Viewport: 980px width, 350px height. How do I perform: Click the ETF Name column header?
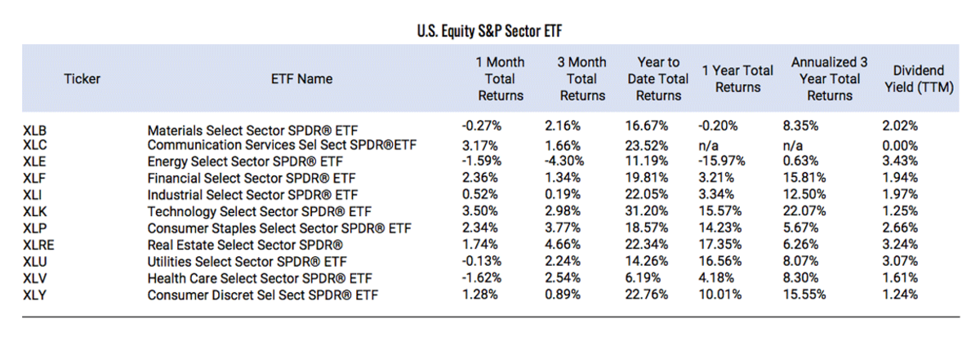point(301,79)
